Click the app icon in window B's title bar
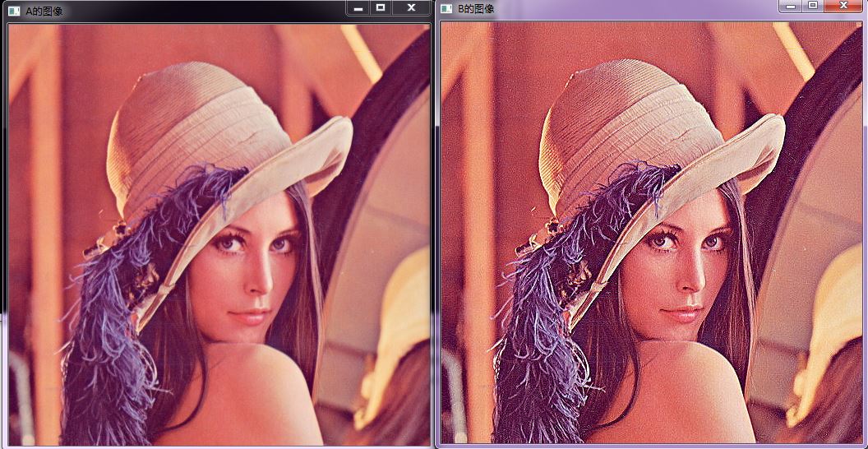 446,9
